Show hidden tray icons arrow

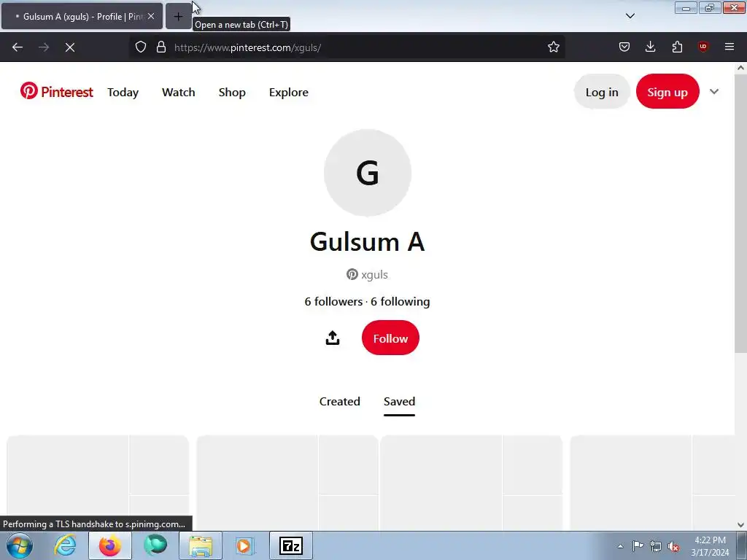(x=620, y=546)
